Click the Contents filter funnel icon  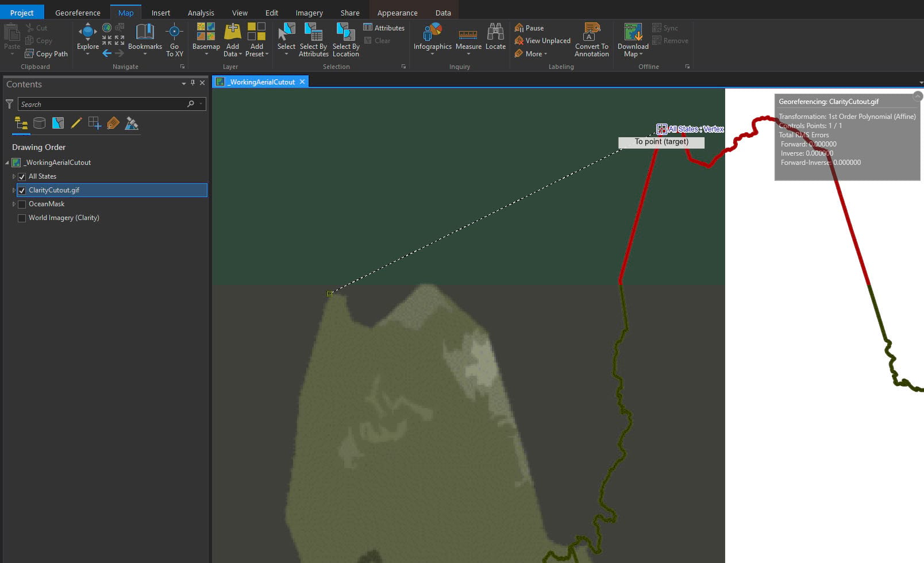pos(9,104)
